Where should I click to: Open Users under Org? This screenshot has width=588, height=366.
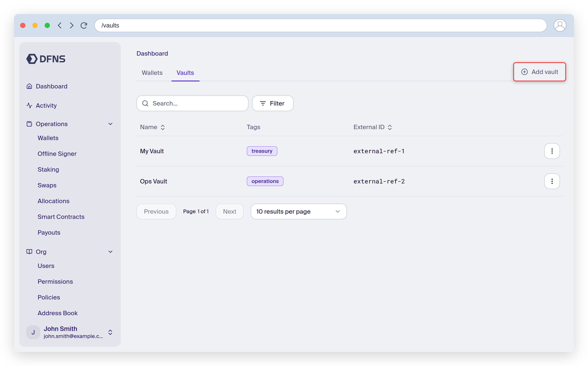[46, 266]
